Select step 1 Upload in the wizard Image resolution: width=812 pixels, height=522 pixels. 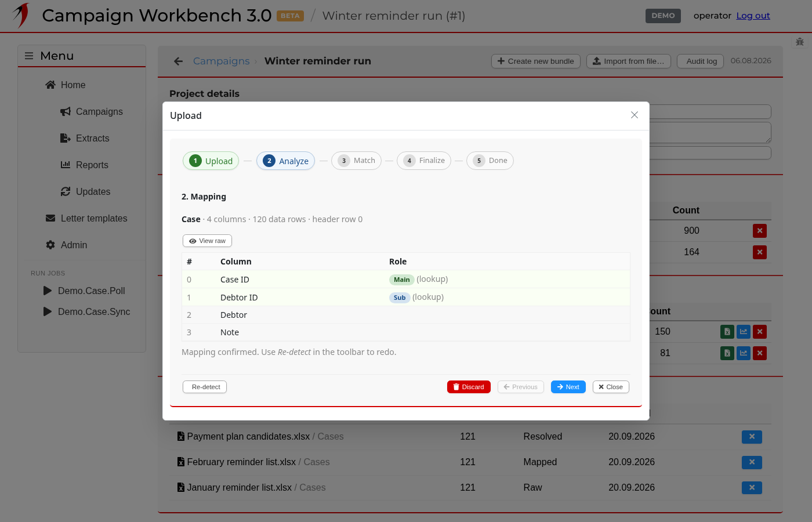[x=211, y=161]
